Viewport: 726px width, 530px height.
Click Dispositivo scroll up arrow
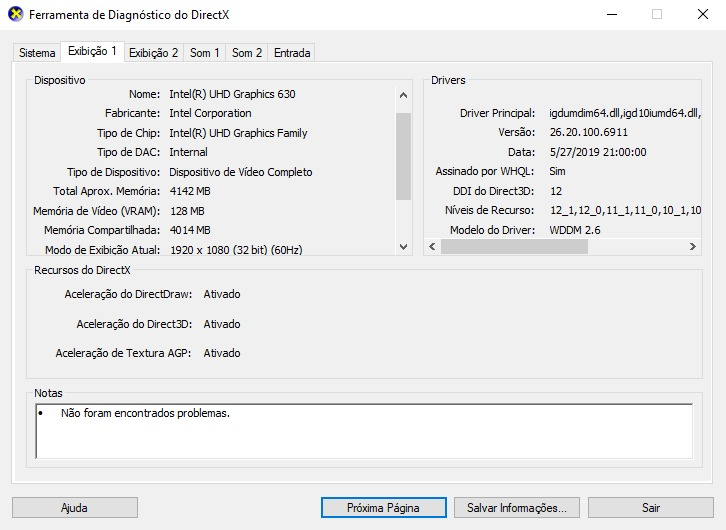coord(403,95)
